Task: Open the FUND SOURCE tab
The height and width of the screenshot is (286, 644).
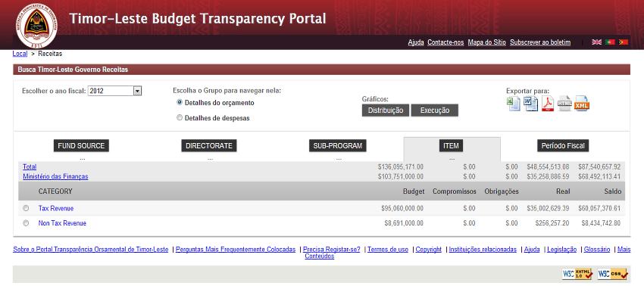Action: click(81, 146)
